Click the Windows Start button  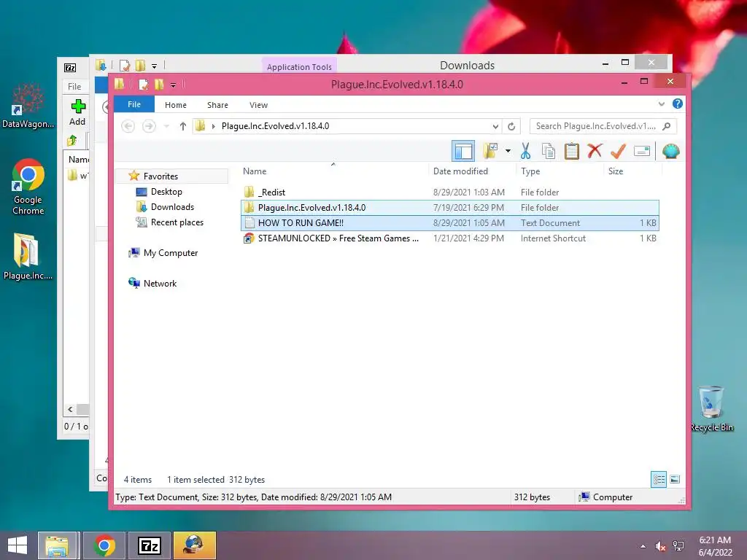[18, 545]
